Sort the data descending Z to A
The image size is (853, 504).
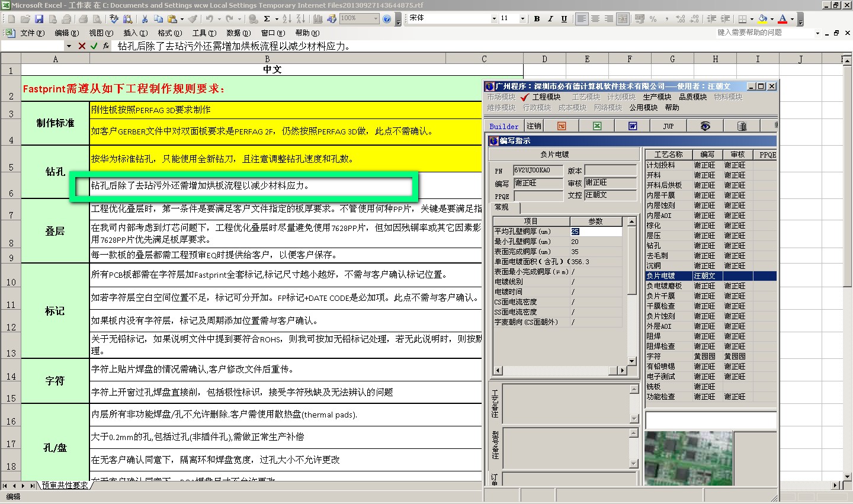(x=301, y=19)
